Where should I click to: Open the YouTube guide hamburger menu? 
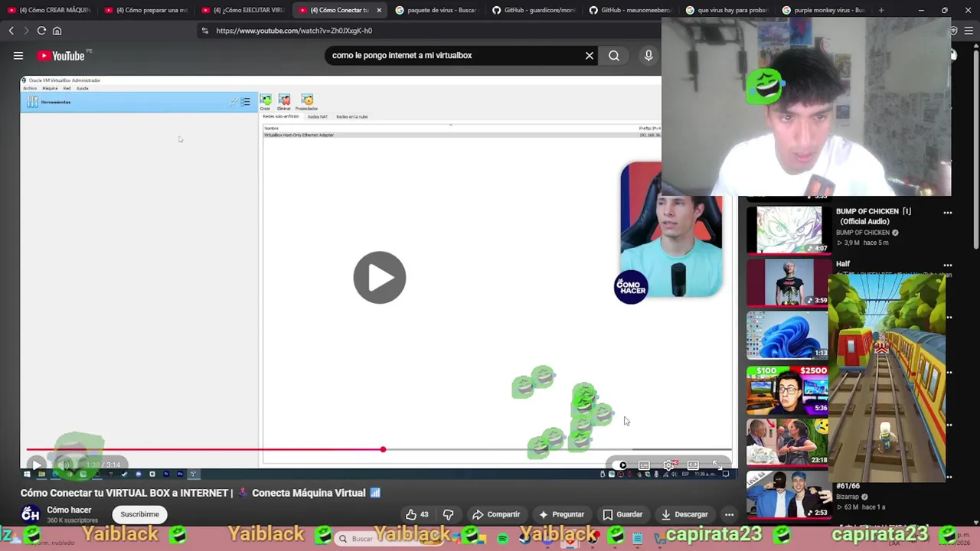[18, 56]
